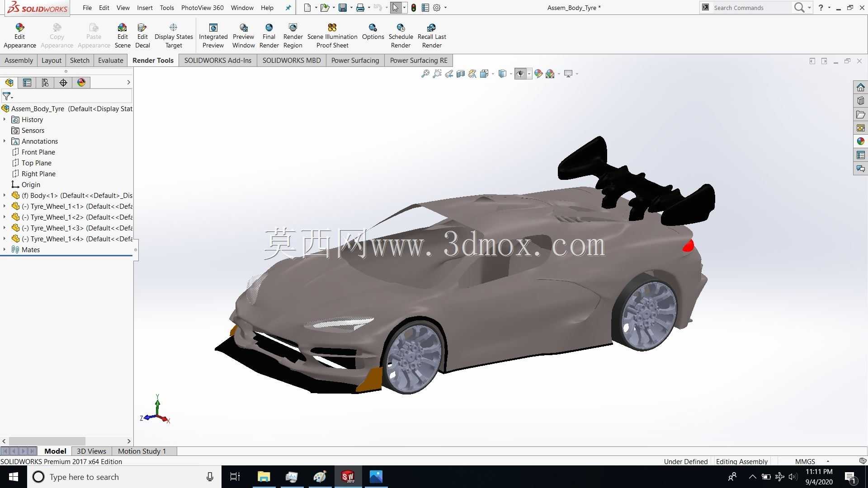868x488 pixels.
Task: Open the 3D Views tab
Action: pyautogui.click(x=91, y=451)
